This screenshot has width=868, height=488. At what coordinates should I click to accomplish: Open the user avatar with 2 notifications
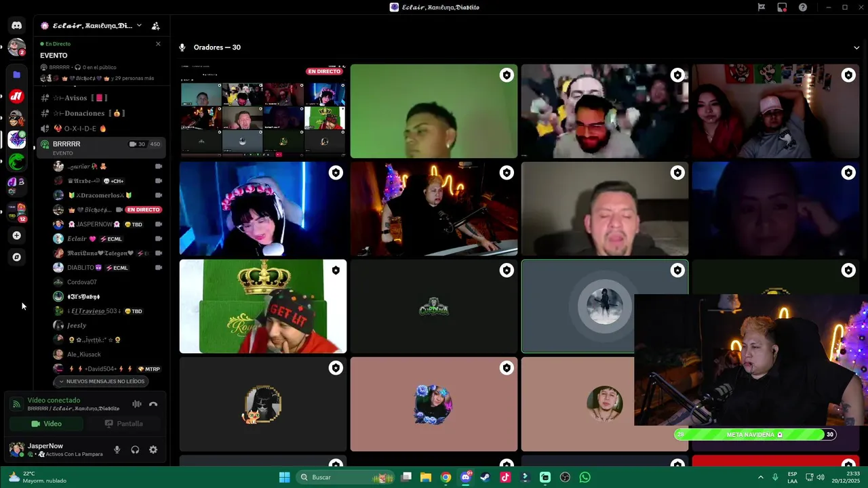pyautogui.click(x=16, y=47)
